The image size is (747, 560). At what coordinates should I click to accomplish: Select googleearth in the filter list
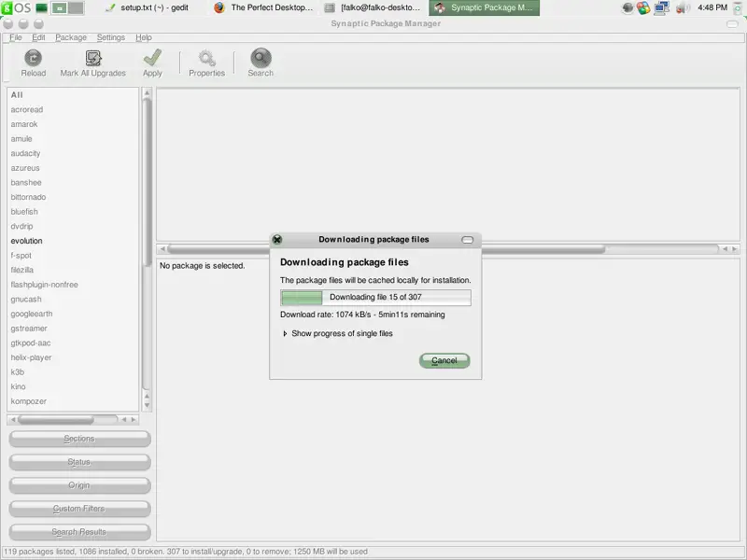coord(73,314)
